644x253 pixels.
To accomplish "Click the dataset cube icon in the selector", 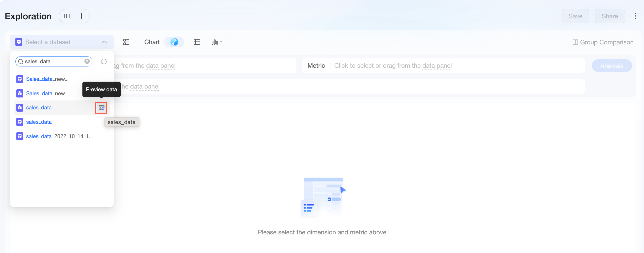I will [19, 42].
